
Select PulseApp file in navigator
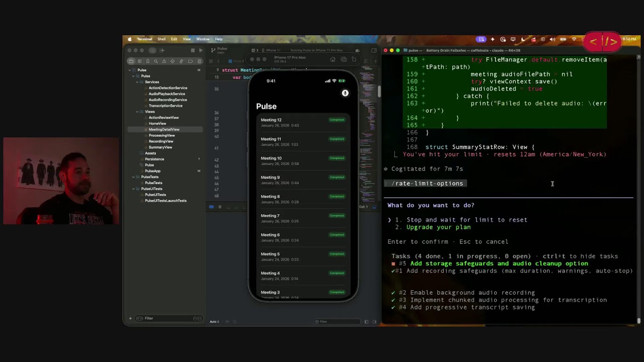click(x=152, y=171)
